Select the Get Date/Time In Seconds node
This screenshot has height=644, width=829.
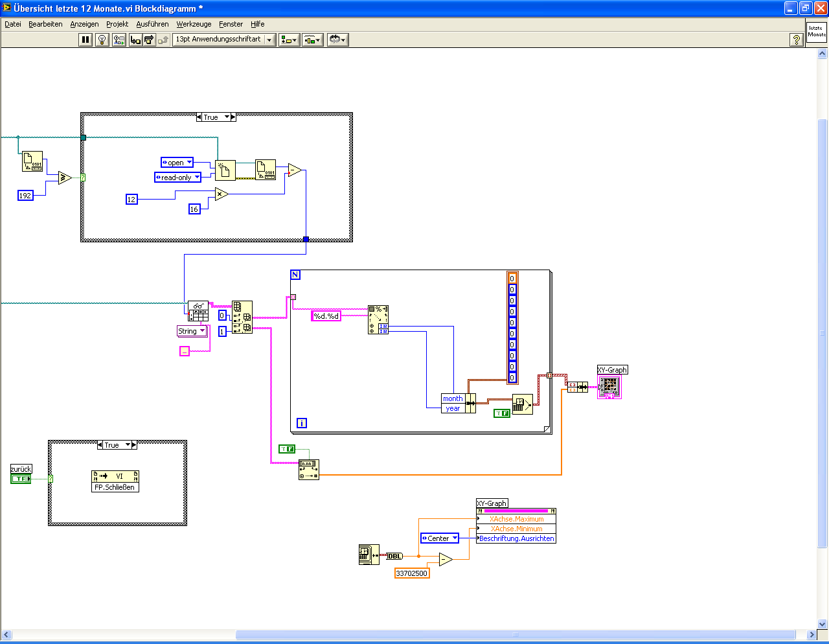tap(369, 555)
